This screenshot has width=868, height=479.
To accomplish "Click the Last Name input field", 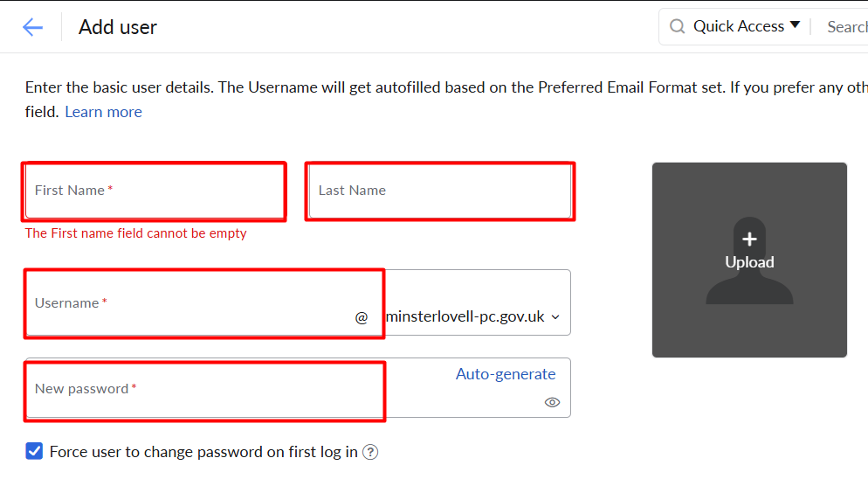I will click(x=440, y=191).
